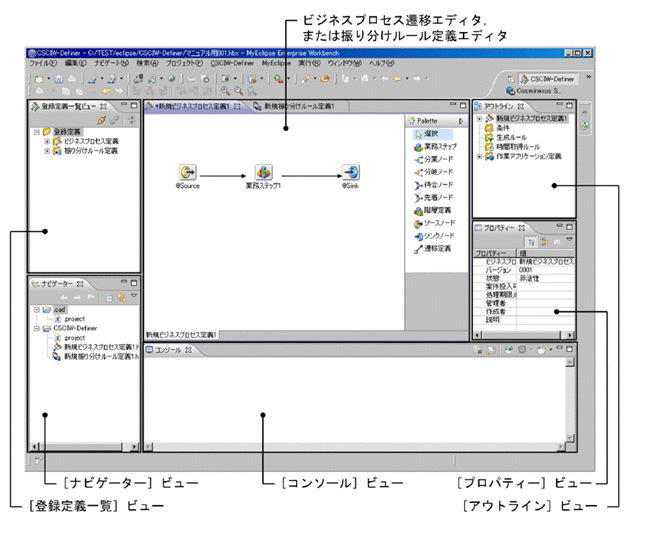Minimize the 登録定義一覧ビュー panel
The image size is (664, 549).
click(x=124, y=105)
